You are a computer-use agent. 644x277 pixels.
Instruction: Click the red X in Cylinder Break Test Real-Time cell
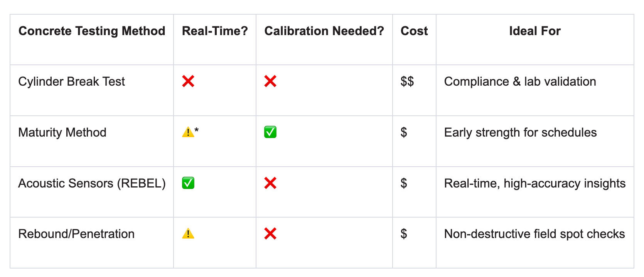coord(188,81)
